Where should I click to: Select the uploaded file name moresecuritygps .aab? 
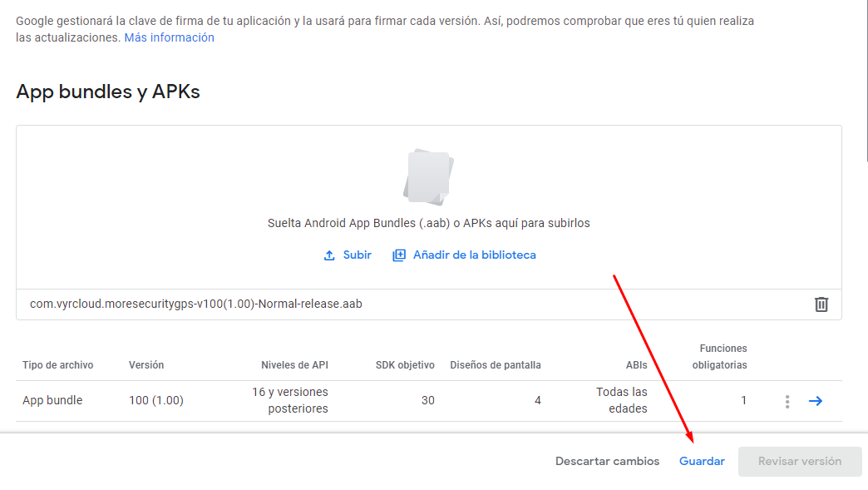195,304
